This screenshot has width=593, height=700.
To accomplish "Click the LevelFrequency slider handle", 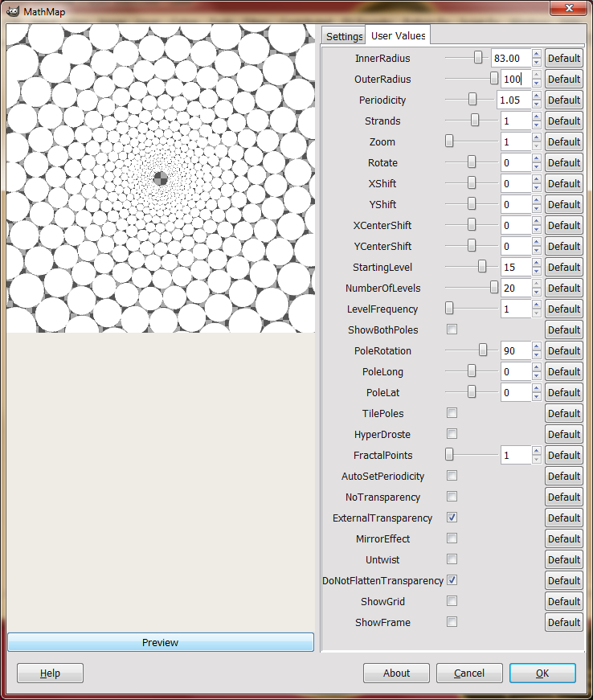I will coord(449,308).
